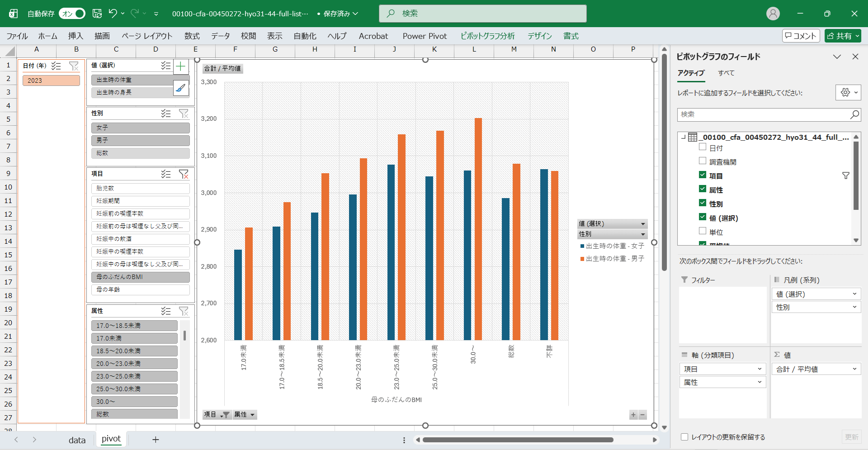The height and width of the screenshot is (450, 868).
Task: Click the undo arrow in title bar
Action: (113, 14)
